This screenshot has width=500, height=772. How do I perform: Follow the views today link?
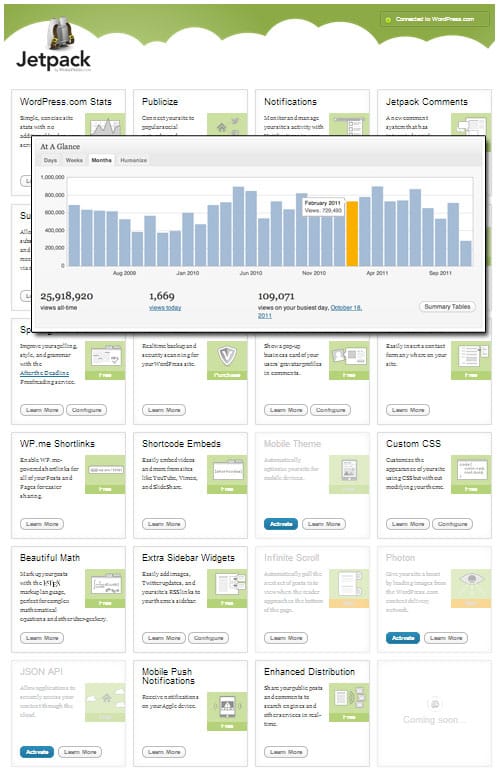[165, 308]
